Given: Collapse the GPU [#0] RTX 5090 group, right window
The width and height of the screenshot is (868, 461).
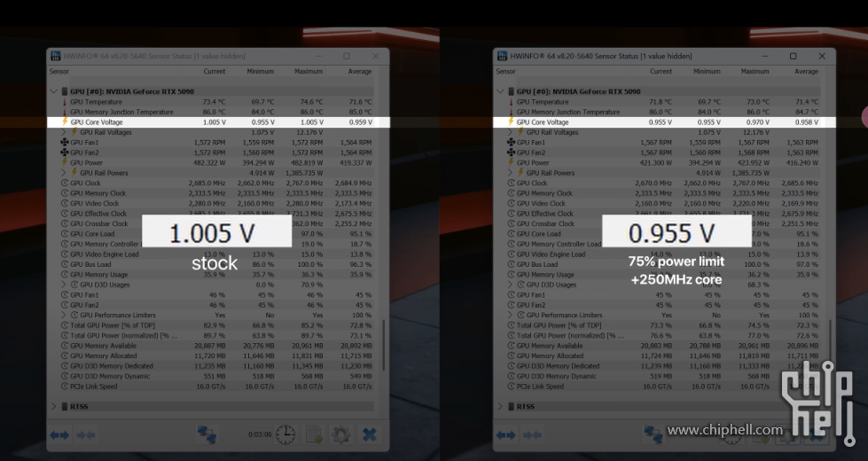Looking at the screenshot, I should coord(500,91).
